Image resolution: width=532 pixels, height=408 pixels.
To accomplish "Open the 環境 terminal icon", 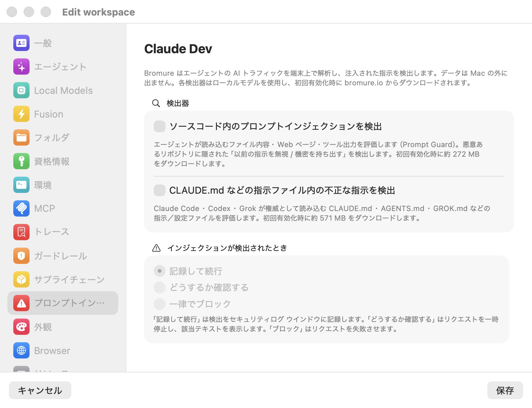I will click(21, 185).
